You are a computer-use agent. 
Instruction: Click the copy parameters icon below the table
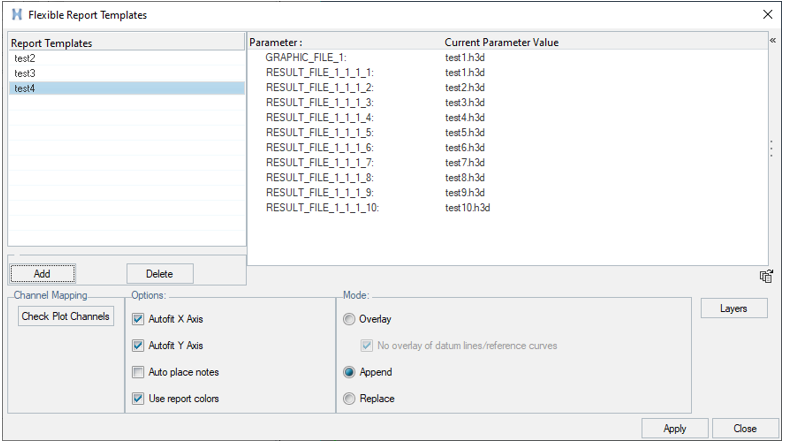(x=766, y=276)
